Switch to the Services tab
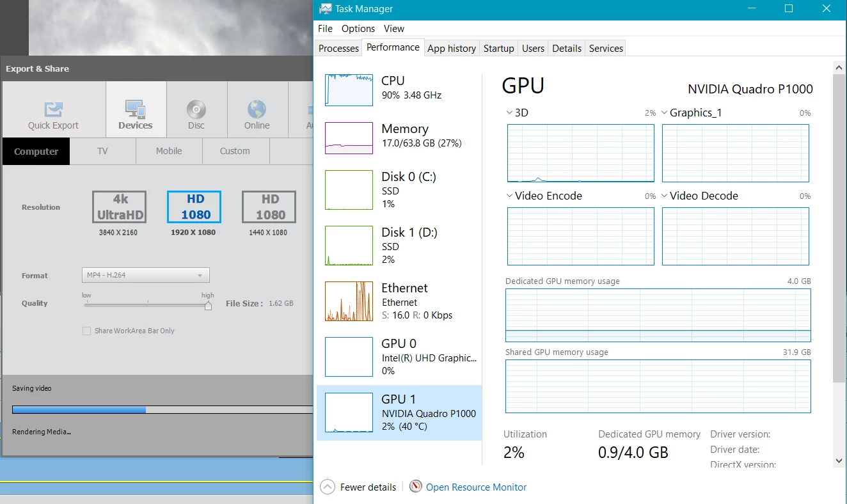This screenshot has width=847, height=504. click(606, 48)
